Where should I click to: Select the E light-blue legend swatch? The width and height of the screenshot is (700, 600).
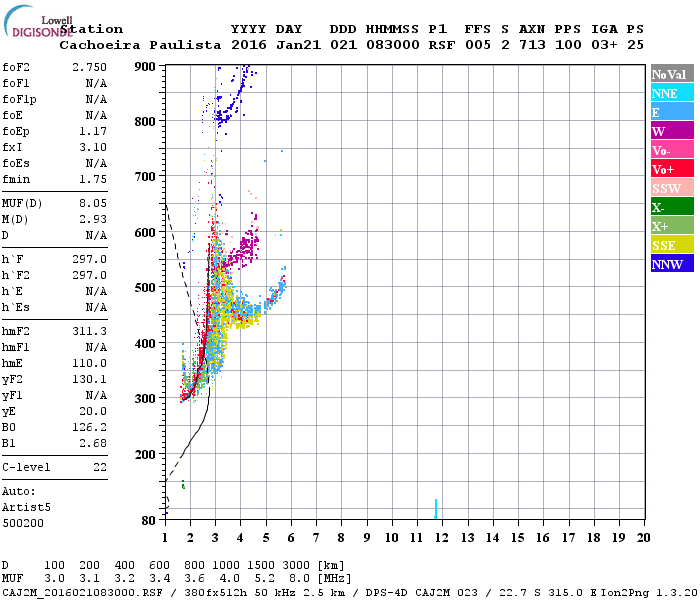[x=672, y=112]
